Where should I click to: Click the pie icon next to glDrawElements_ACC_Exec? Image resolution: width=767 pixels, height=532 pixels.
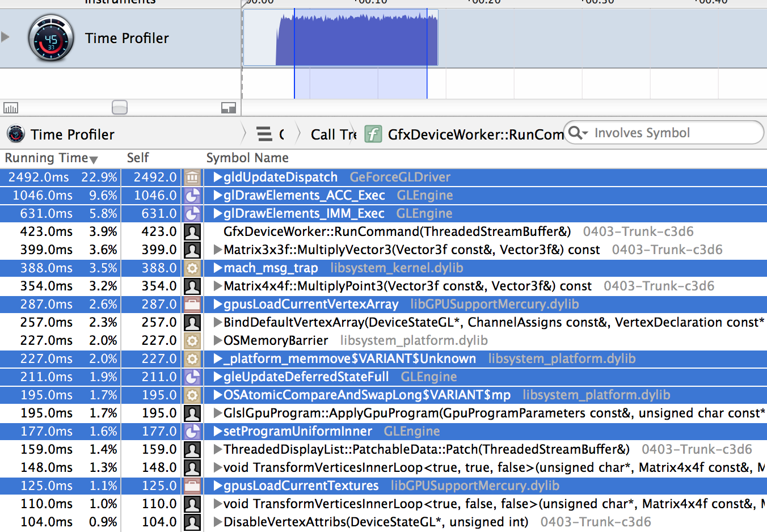pyautogui.click(x=192, y=196)
